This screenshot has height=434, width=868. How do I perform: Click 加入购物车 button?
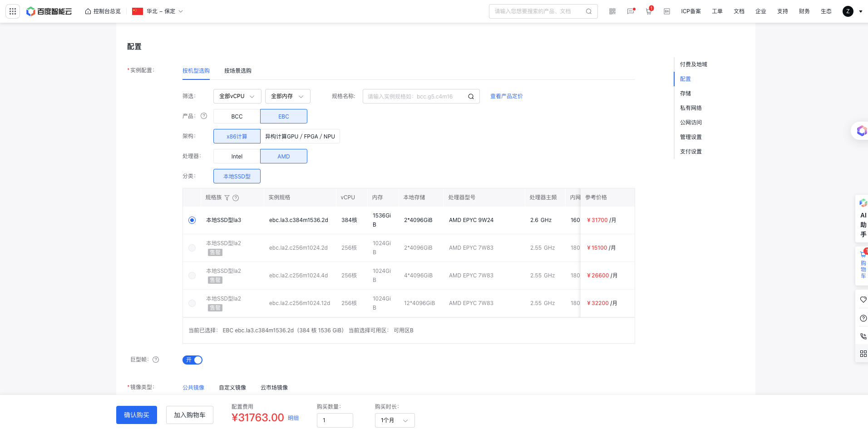coord(190,415)
